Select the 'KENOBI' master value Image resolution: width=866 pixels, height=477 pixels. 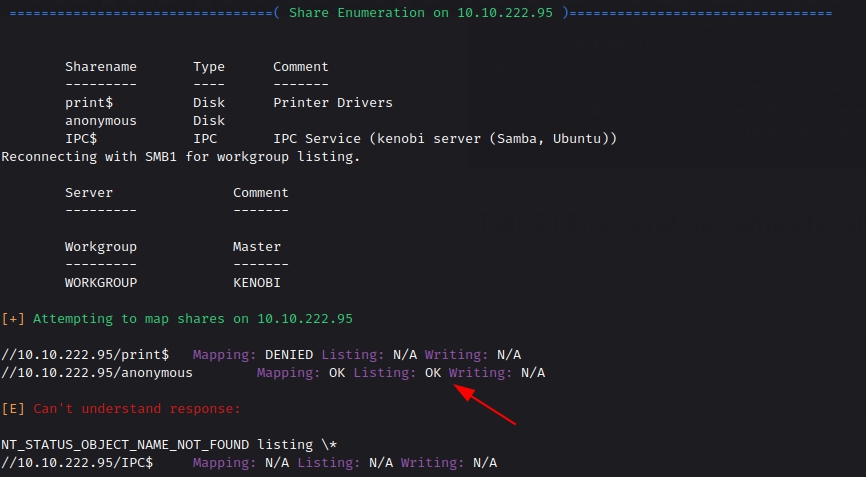257,283
